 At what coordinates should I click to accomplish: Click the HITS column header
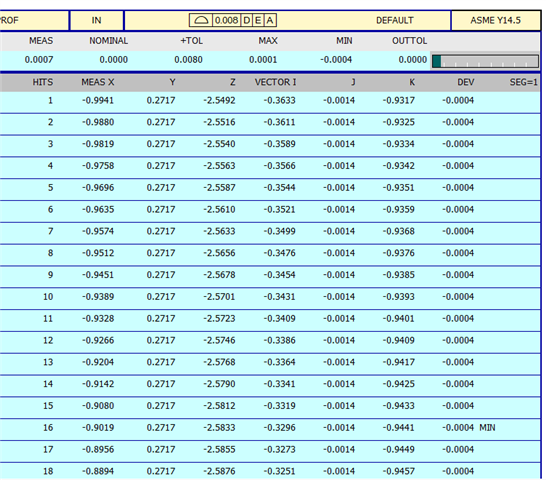point(43,82)
